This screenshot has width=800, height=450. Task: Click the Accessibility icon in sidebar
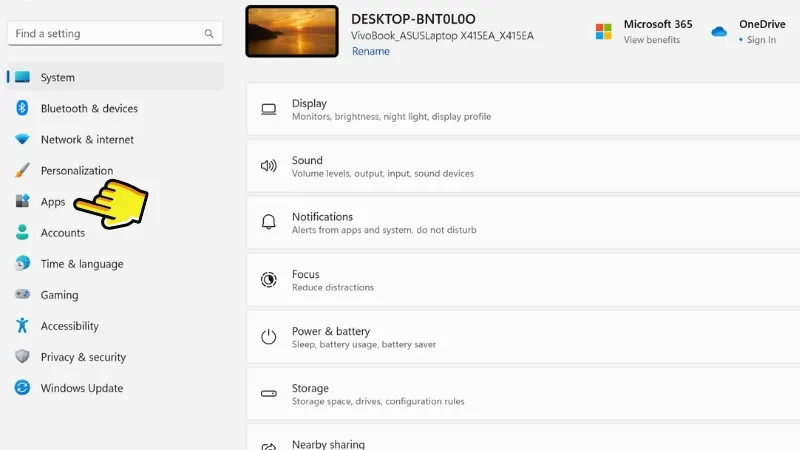coord(22,326)
